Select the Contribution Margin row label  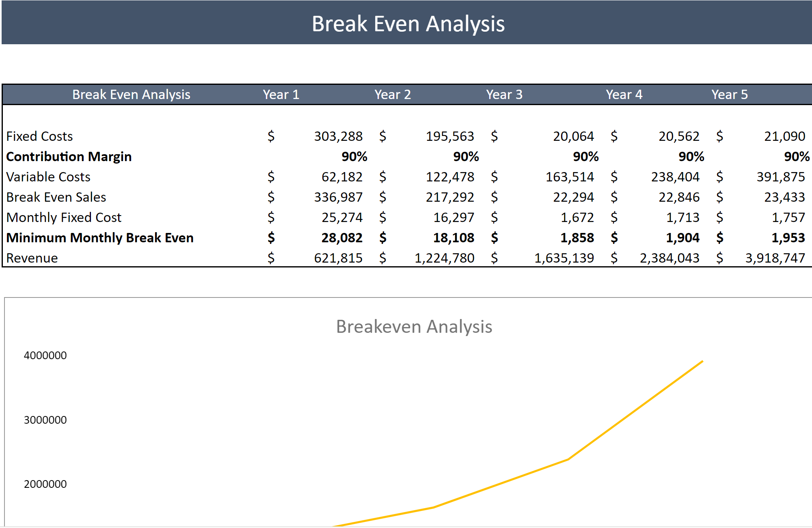[x=69, y=156]
